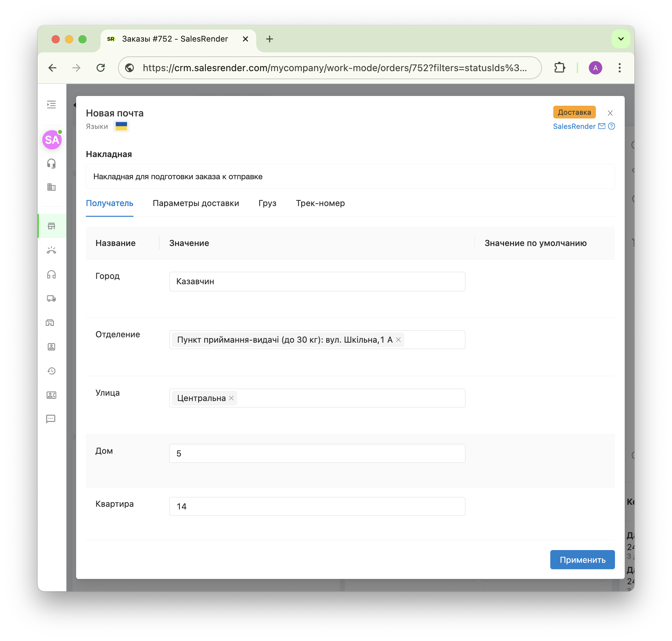Switch to Трек-номер tab
Viewport: 672px width, 641px height.
point(320,203)
